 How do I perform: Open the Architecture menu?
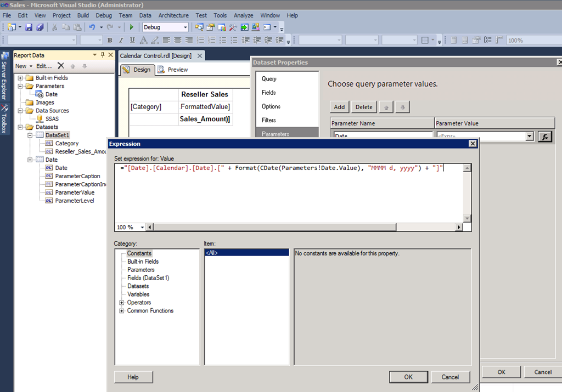point(173,15)
